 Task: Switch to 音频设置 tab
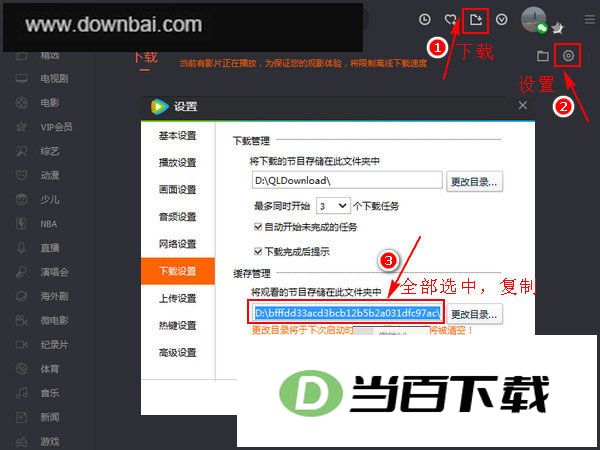pos(178,217)
